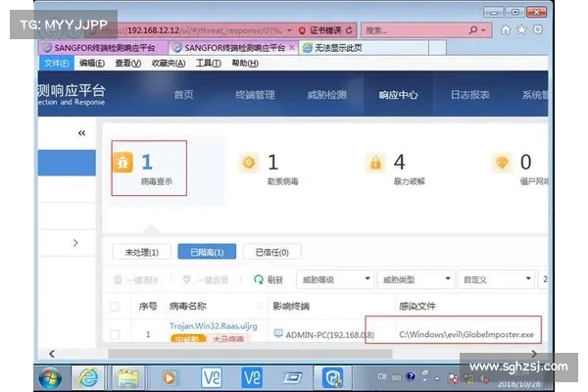This screenshot has width=588, height=392.
Task: Click the 暴力破解 brute force lock icon
Action: point(374,163)
